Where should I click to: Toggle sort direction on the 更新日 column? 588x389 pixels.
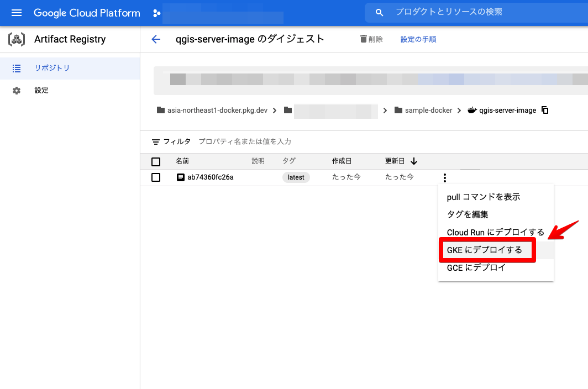pos(414,161)
